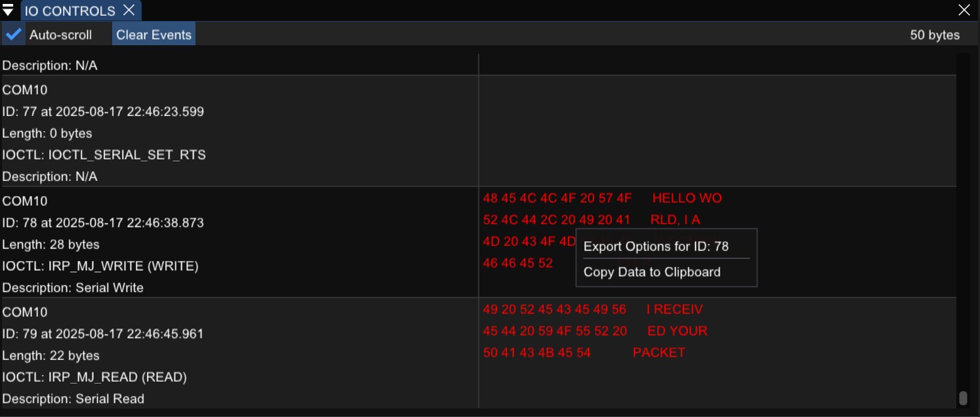The image size is (980, 417).
Task: Click Description: Serial Read text
Action: click(73, 399)
